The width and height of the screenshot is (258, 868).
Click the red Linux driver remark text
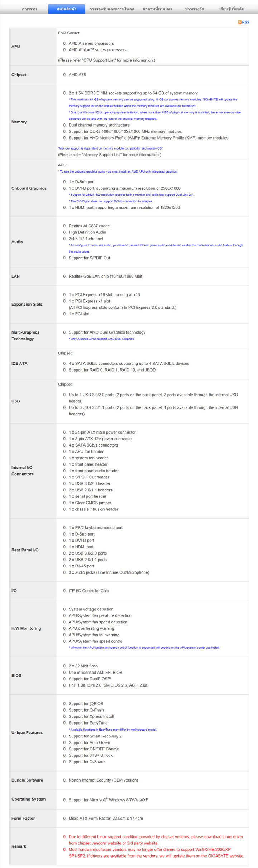coord(156,840)
